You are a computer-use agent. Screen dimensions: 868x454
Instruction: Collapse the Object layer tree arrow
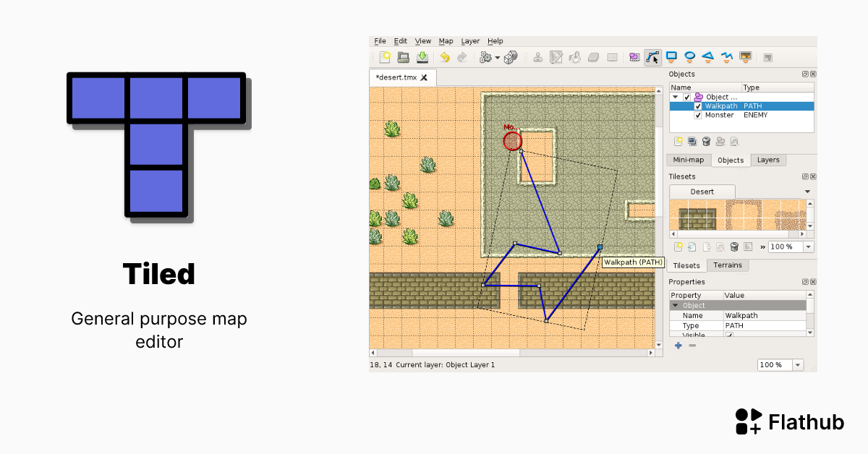(x=676, y=97)
